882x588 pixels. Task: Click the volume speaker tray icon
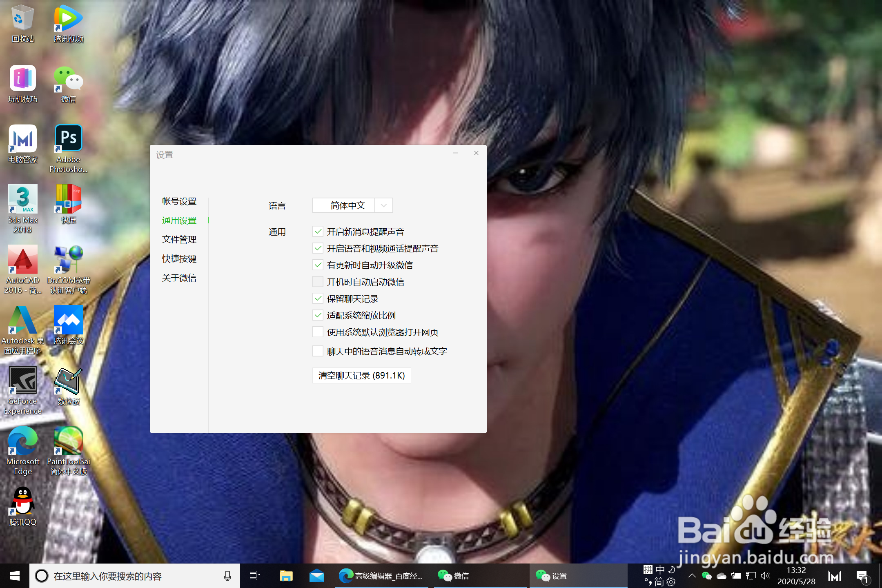[765, 576]
